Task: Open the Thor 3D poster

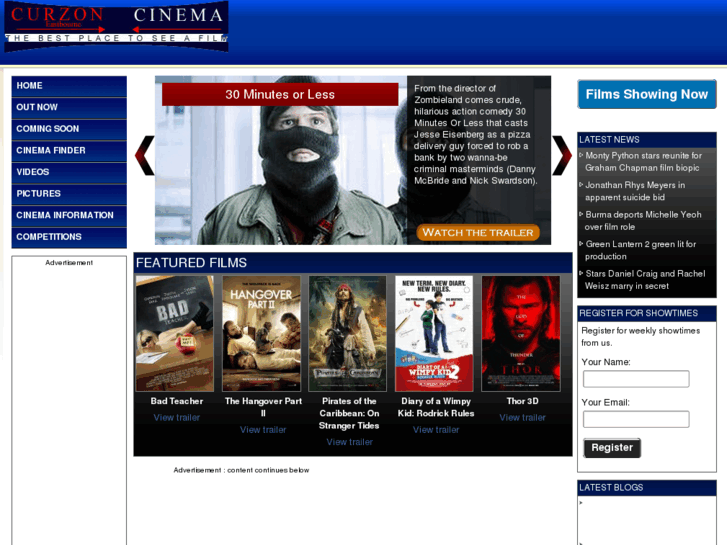Action: (521, 333)
